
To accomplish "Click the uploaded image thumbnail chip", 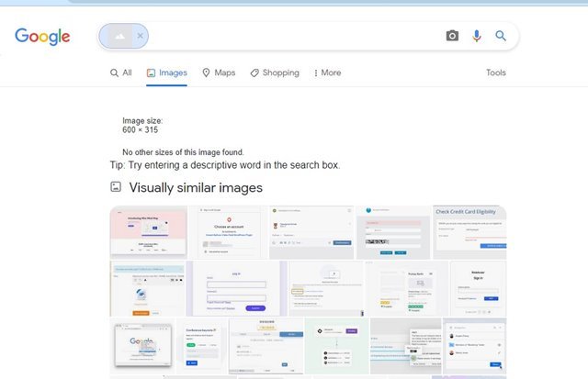I will point(120,36).
